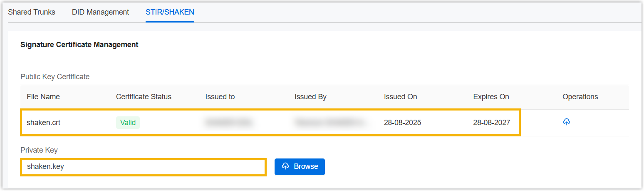Click the Public Key Certificate label
This screenshot has width=644, height=191.
(55, 77)
